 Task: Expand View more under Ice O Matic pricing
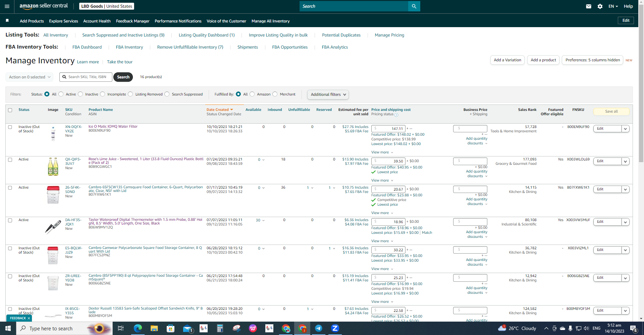point(382,152)
